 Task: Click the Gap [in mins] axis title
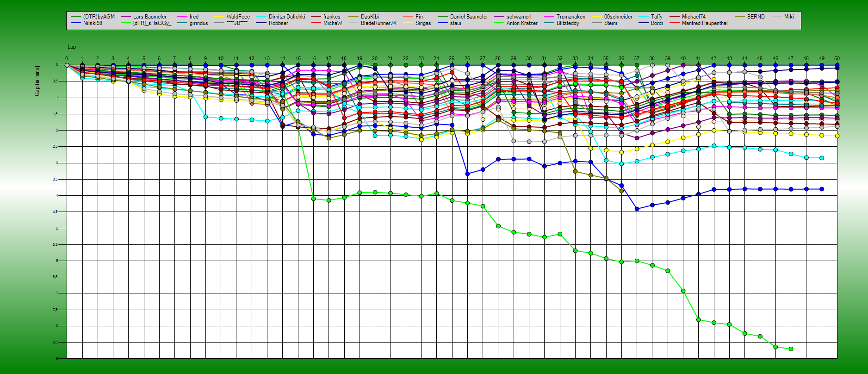(37, 81)
